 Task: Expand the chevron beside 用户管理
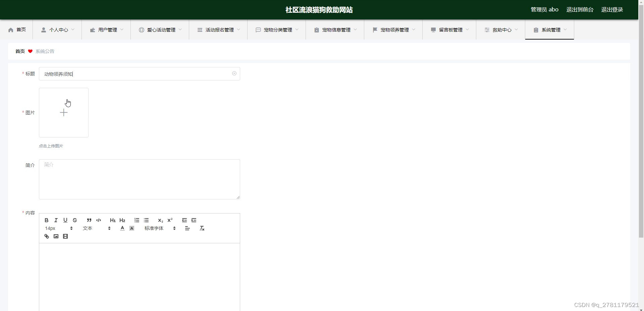point(122,29)
